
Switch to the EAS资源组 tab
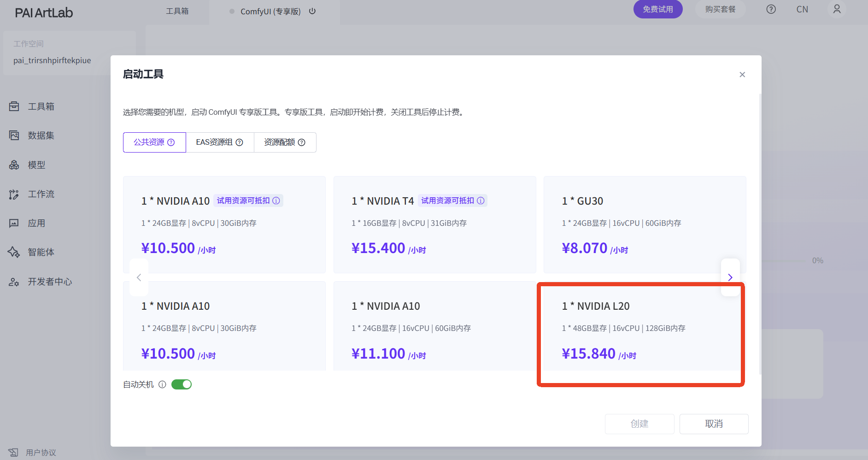coord(220,142)
